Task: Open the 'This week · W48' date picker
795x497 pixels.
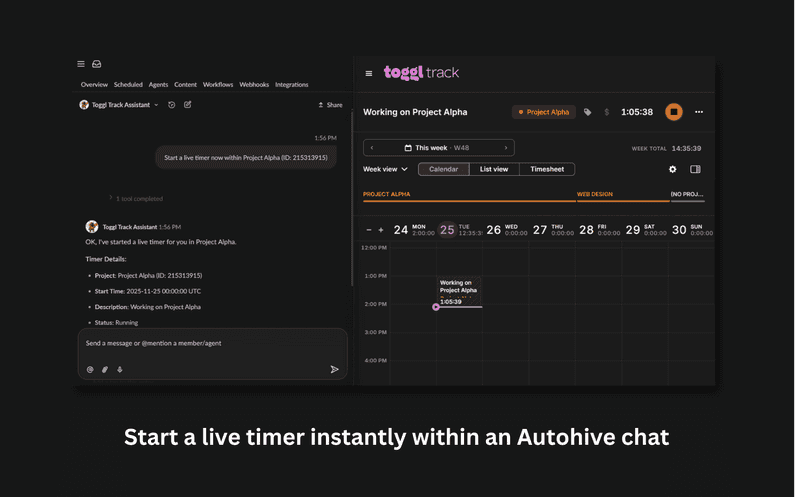Action: click(x=439, y=148)
